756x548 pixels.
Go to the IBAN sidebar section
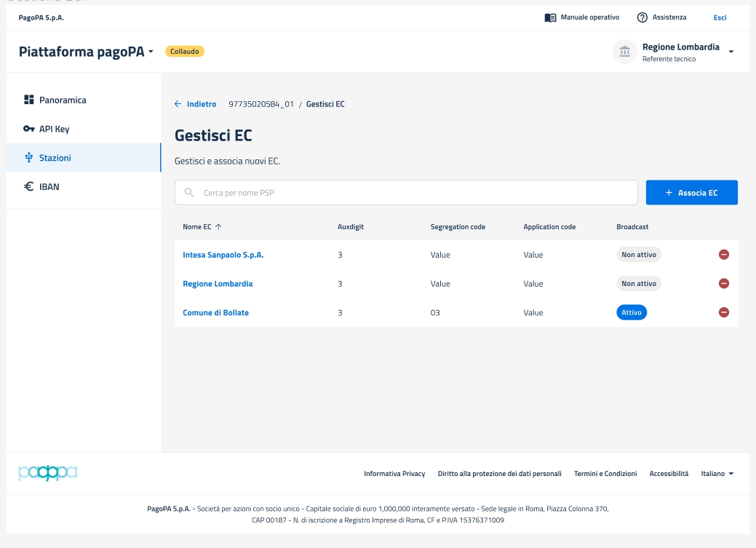pos(49,187)
